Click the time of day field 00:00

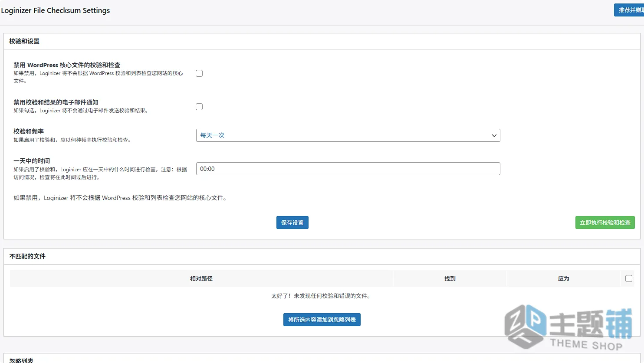(348, 169)
